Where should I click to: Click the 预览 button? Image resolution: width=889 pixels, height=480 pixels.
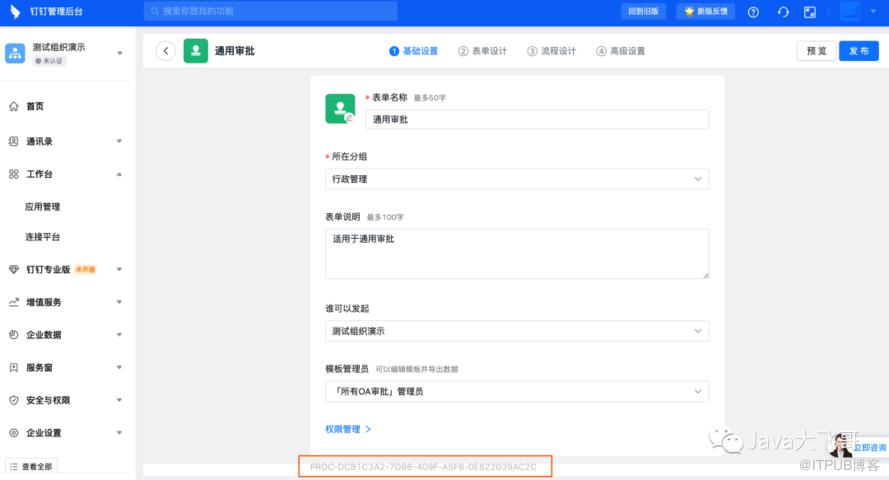pyautogui.click(x=816, y=51)
